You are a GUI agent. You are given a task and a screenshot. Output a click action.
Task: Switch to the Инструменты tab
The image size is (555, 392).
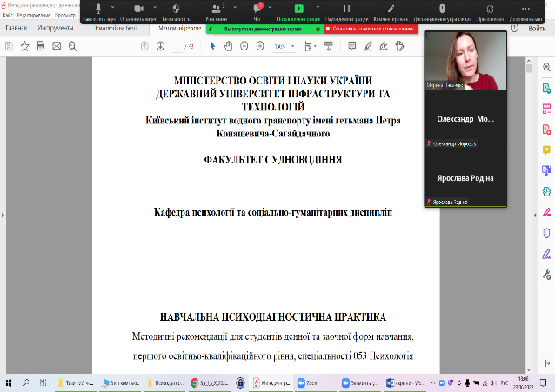[x=57, y=28]
